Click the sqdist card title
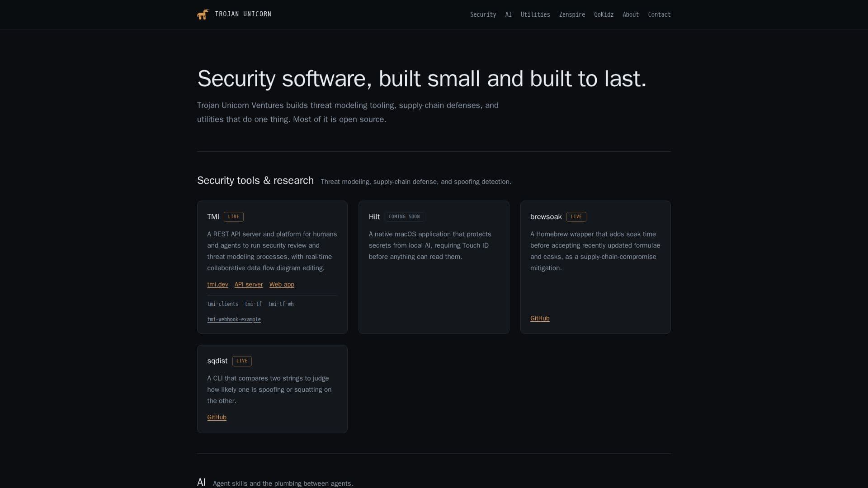This screenshot has height=488, width=868. click(217, 361)
